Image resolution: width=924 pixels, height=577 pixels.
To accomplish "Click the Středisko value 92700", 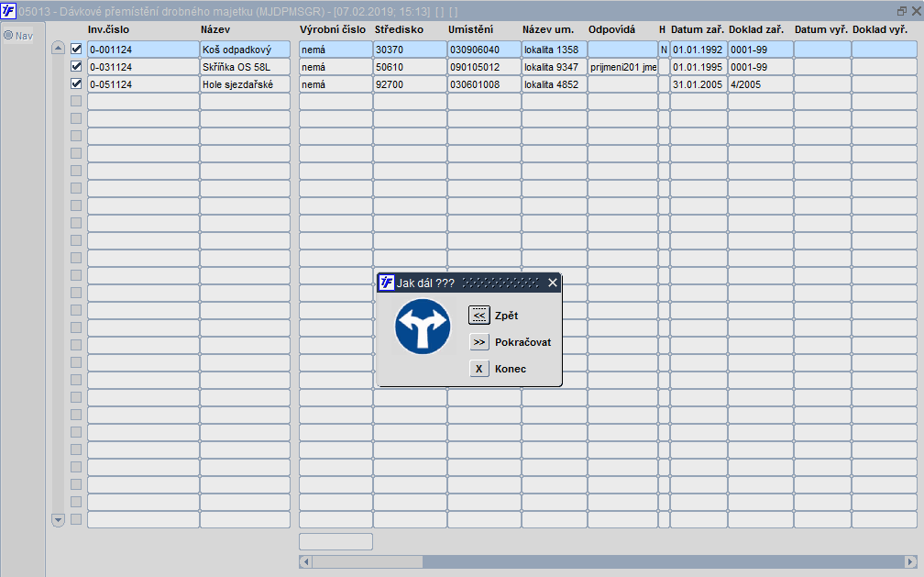I will click(x=410, y=84).
